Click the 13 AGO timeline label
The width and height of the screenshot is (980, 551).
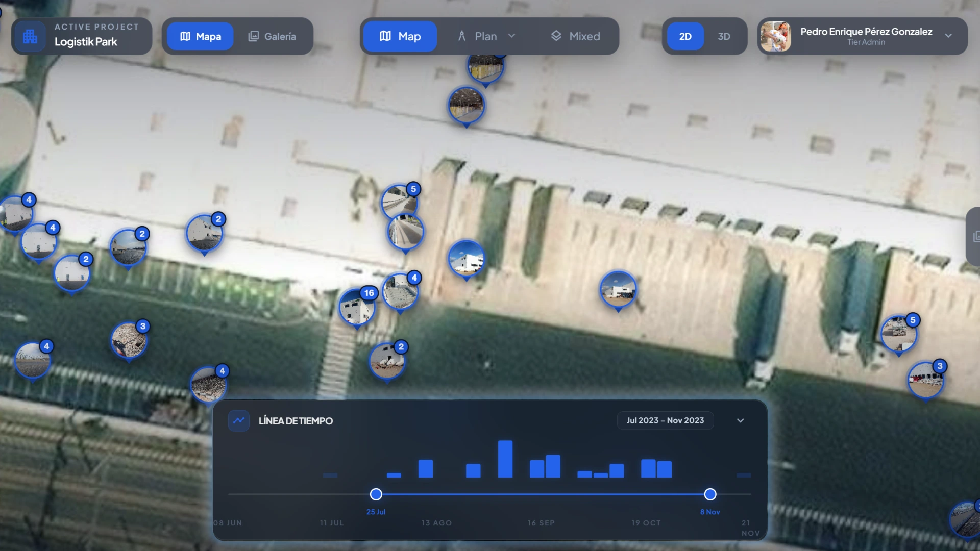(x=436, y=523)
